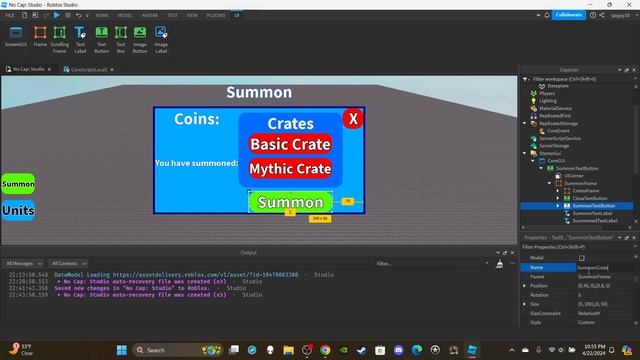The width and height of the screenshot is (640, 360).
Task: Expand the Size property arrow
Action: [525, 304]
